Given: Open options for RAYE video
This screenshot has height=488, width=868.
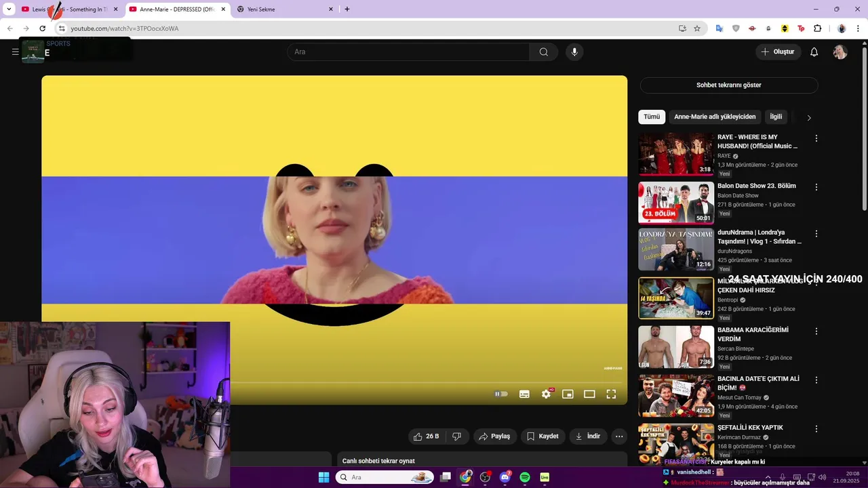Looking at the screenshot, I should point(816,138).
